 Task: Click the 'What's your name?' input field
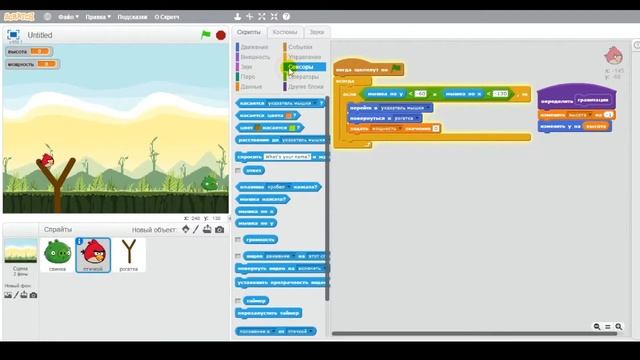287,157
